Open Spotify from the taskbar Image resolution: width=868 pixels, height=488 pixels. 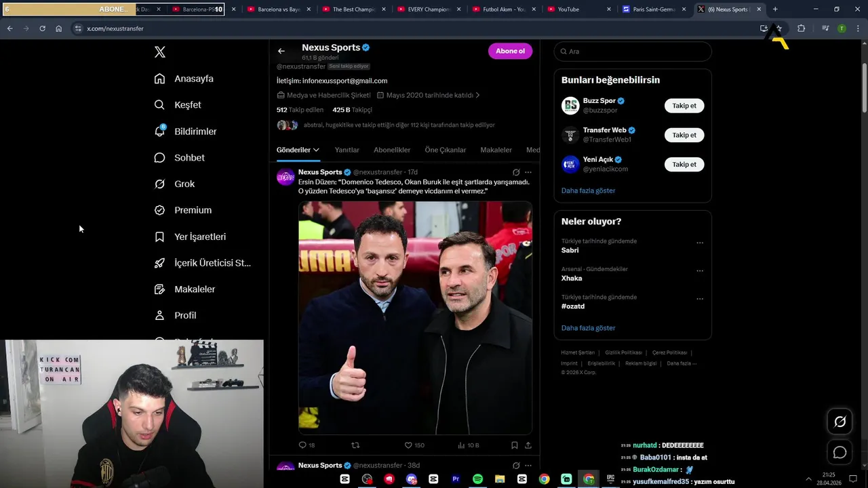click(477, 479)
